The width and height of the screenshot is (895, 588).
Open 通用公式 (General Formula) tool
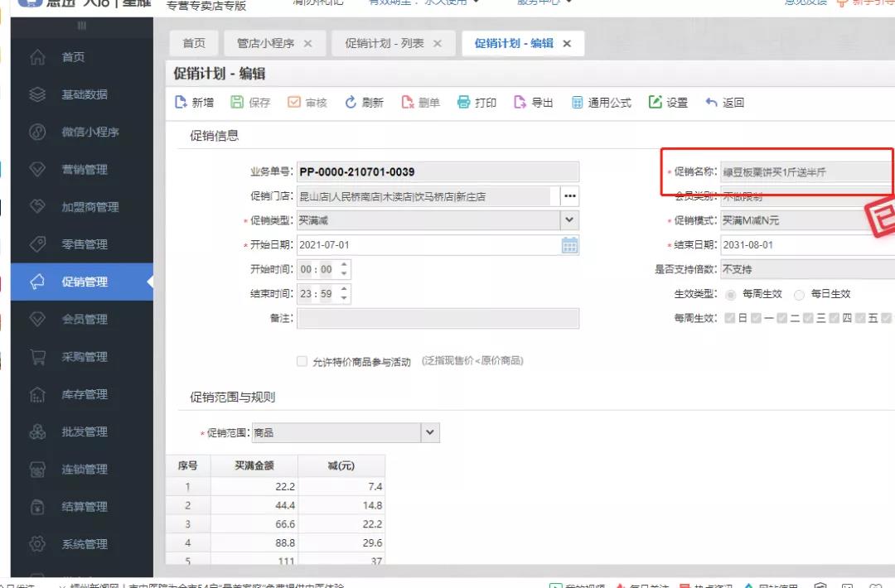(x=602, y=102)
